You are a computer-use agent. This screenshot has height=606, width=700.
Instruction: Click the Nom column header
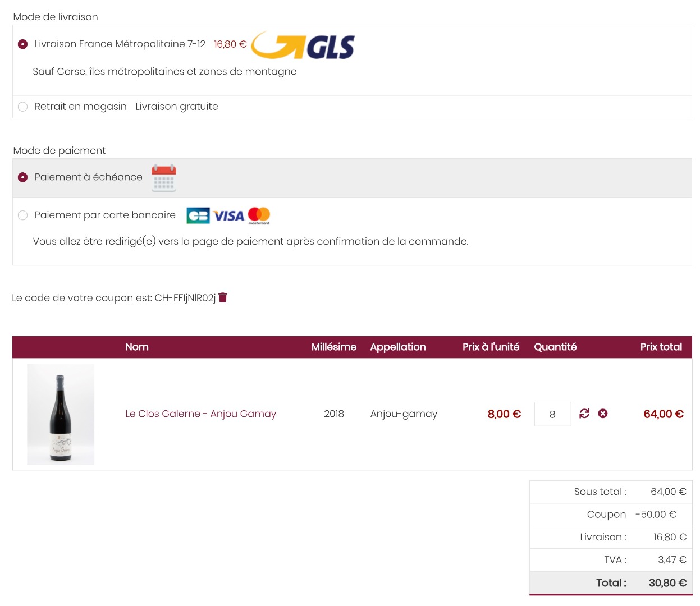point(137,347)
